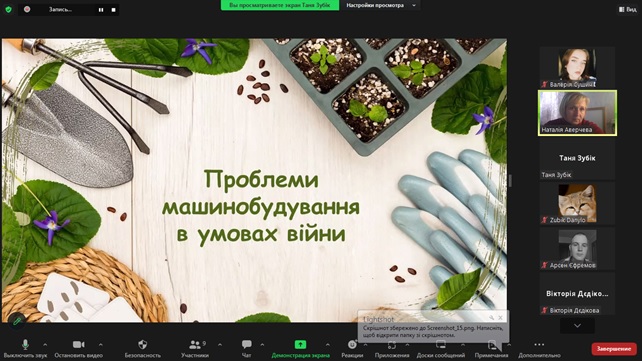The height and width of the screenshot is (361, 642).
Task: Open Настройки просмотра view options dropdown
Action: (x=381, y=5)
